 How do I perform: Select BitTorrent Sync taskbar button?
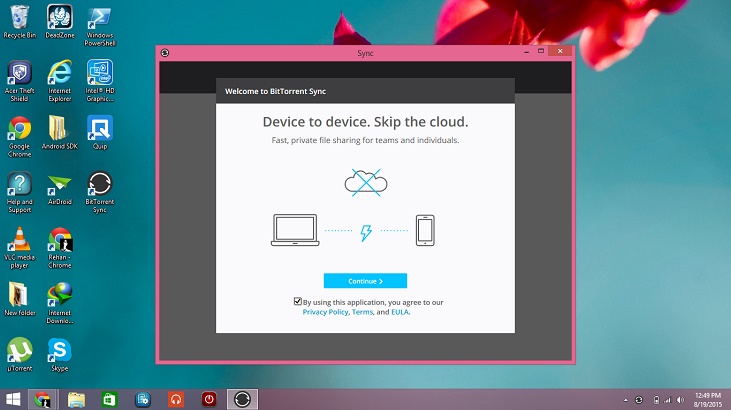click(x=241, y=399)
